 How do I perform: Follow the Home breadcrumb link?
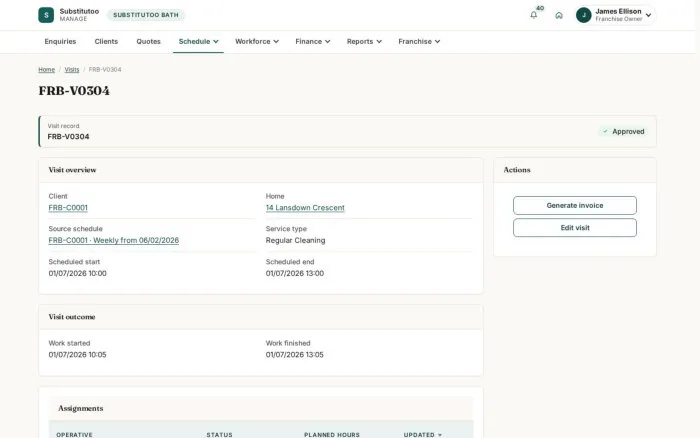46,70
